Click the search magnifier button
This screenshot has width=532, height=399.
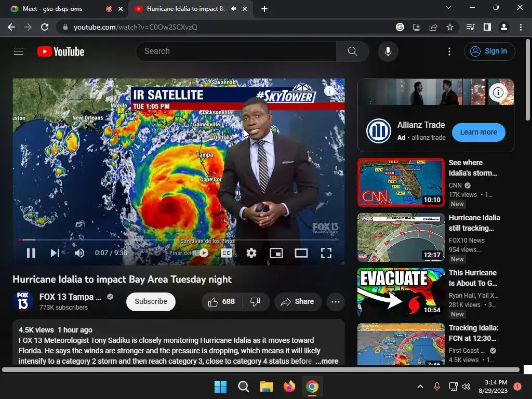(353, 51)
